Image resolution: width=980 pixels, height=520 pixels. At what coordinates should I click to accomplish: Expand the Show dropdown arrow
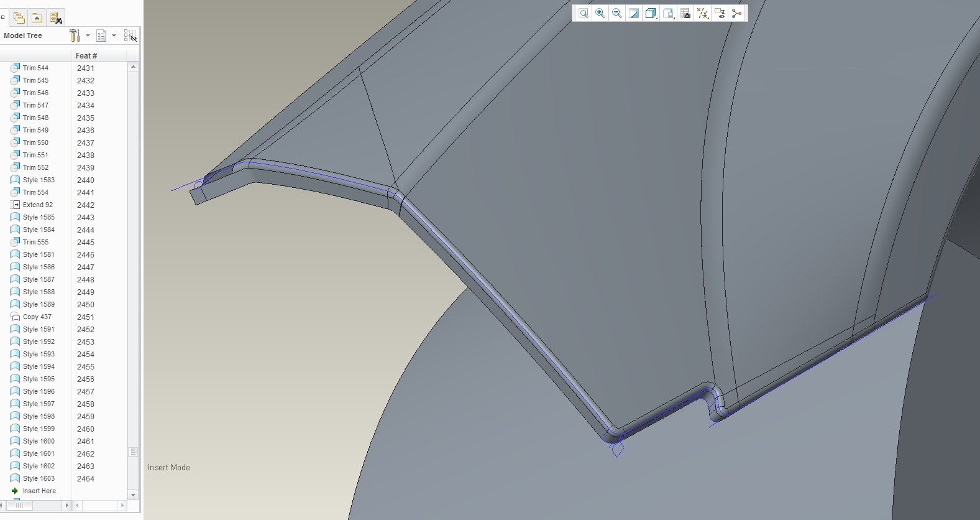(x=114, y=35)
